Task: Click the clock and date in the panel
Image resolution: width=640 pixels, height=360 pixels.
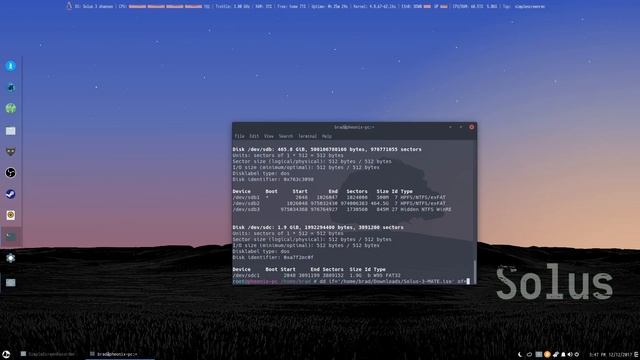Action: 610,354
